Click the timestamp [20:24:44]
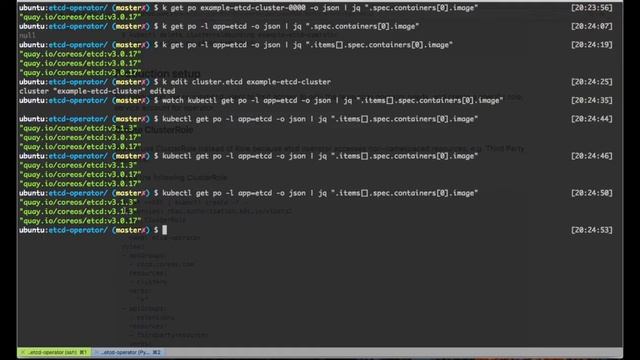 (x=591, y=119)
